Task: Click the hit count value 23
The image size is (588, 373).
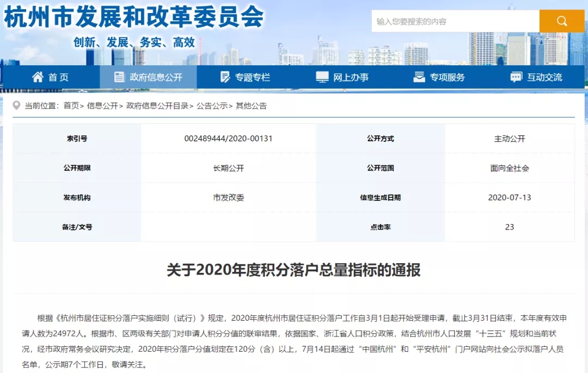Action: 509,227
